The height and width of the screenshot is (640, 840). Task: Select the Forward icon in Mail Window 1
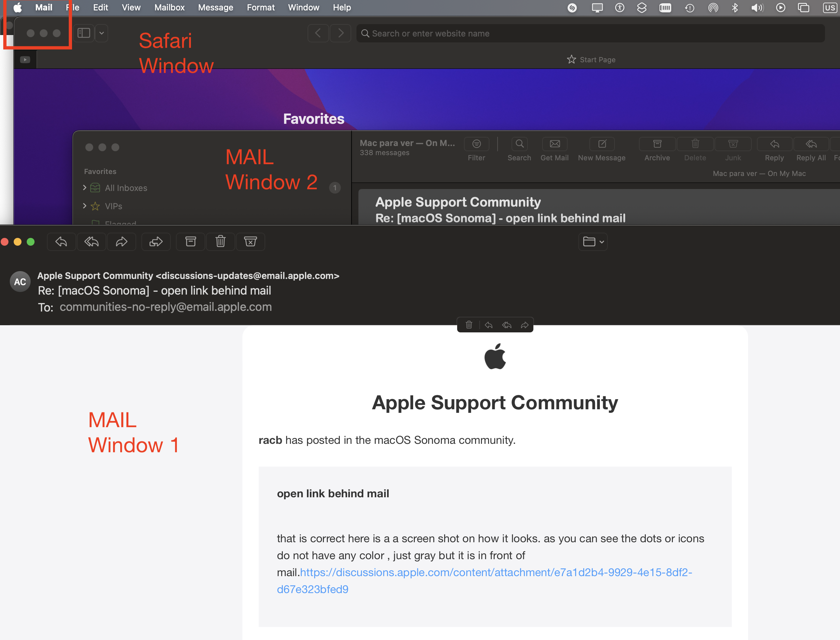coord(122,241)
